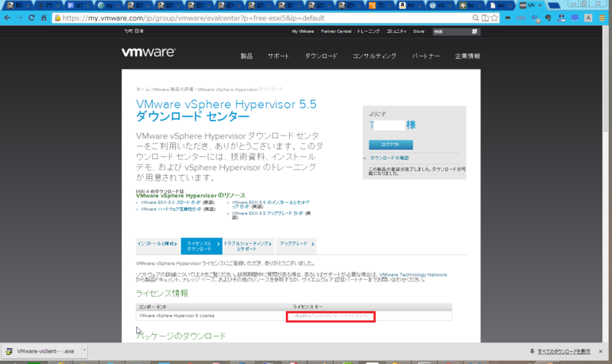Click the VMware-viclient exe file icon
612x364 pixels.
(x=8, y=351)
